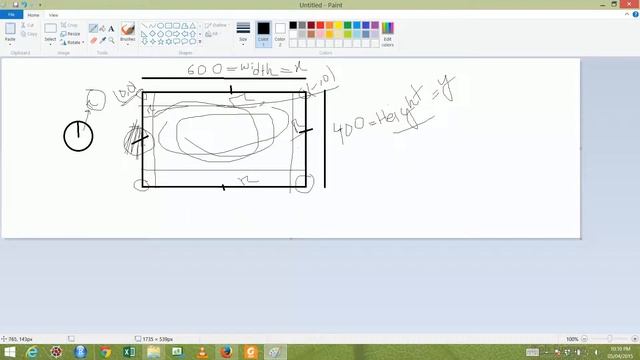Activate Color 1 foreground selector
This screenshot has width=640, height=360.
pos(263,34)
